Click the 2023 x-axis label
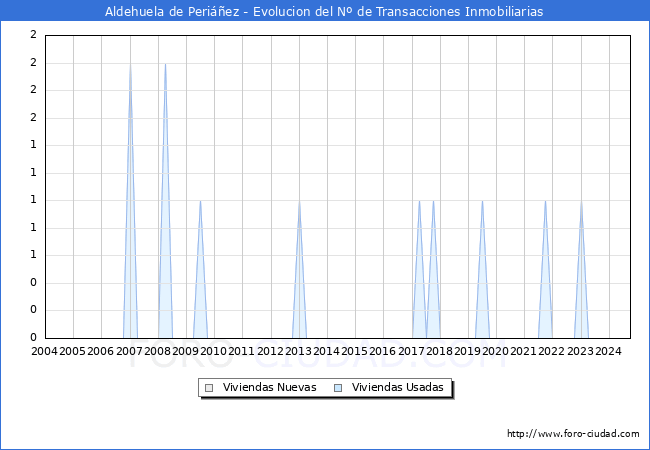 pyautogui.click(x=580, y=351)
